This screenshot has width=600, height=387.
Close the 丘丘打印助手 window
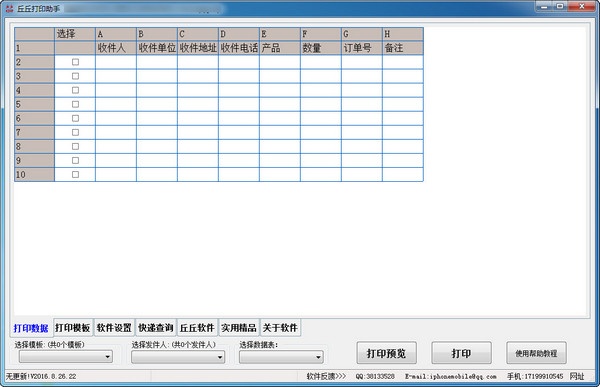(x=582, y=6)
